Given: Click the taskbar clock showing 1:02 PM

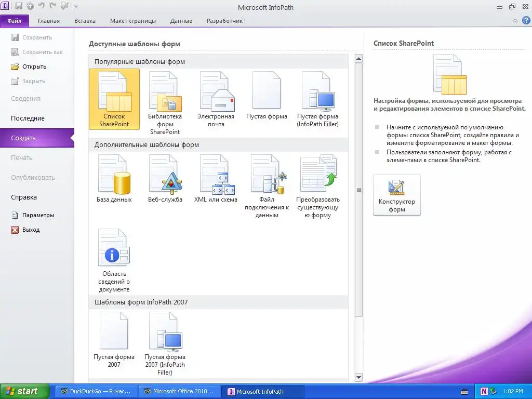Looking at the screenshot, I should pos(513,391).
